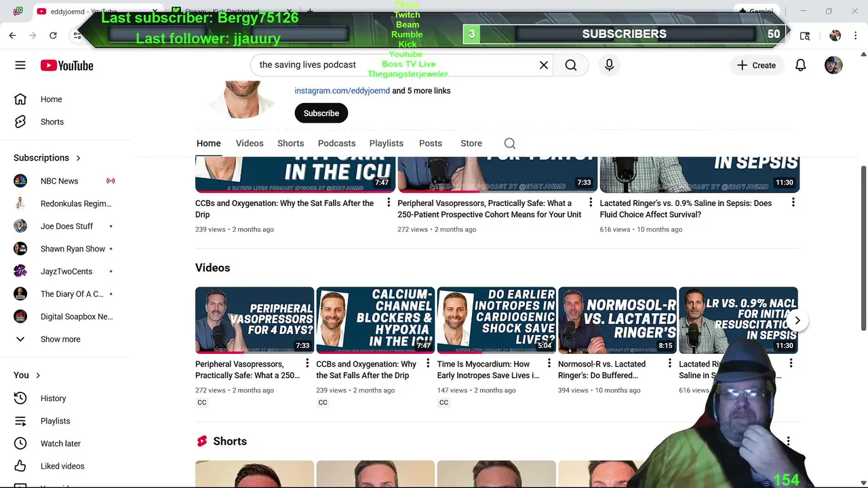Open options for the Shorts shelf
Screen dimensions: 868x488
tap(788, 441)
